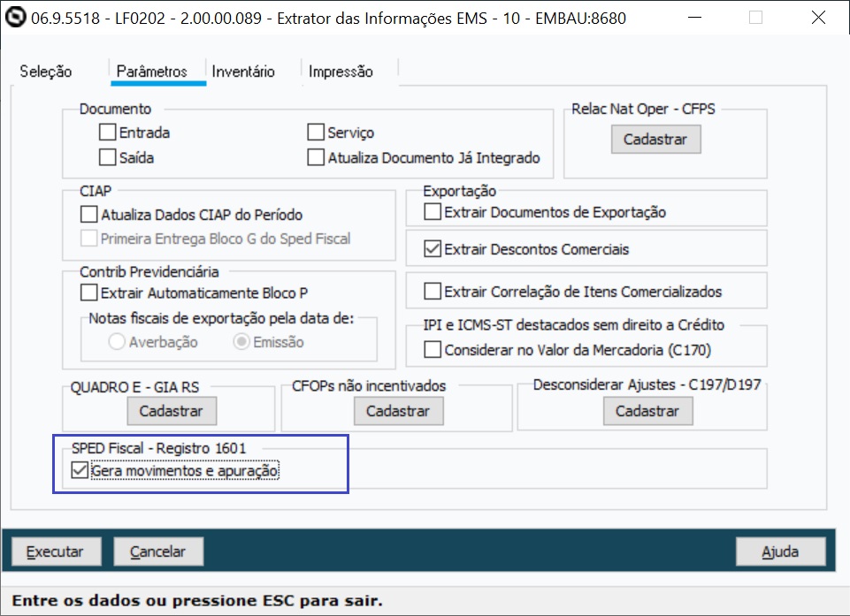Click the Cancelar button
The height and width of the screenshot is (616, 850).
pyautogui.click(x=158, y=551)
